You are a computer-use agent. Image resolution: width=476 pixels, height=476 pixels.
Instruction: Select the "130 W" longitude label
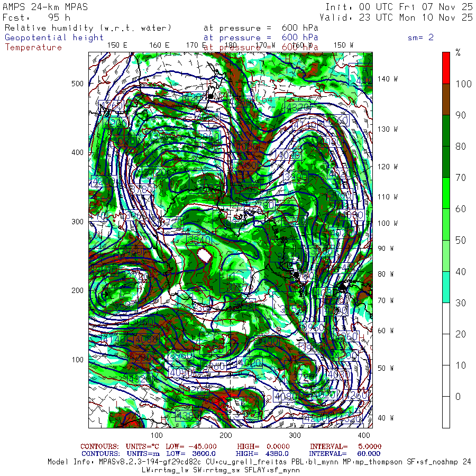(x=387, y=129)
